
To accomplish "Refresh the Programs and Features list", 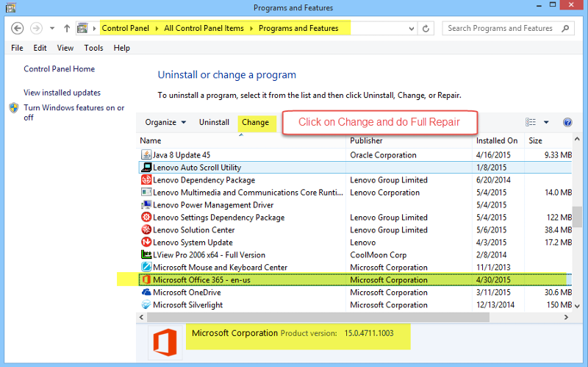I will pyautogui.click(x=426, y=29).
